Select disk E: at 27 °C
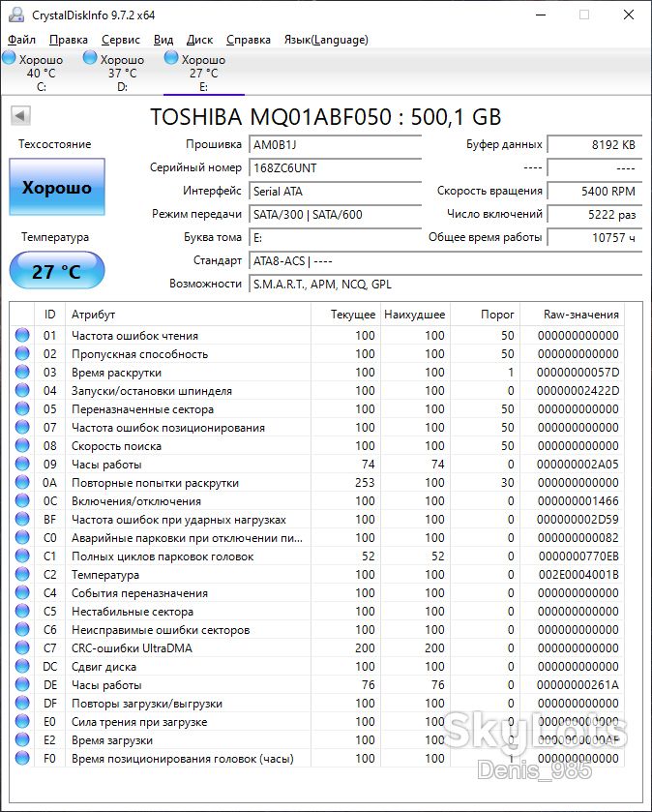 pos(203,73)
